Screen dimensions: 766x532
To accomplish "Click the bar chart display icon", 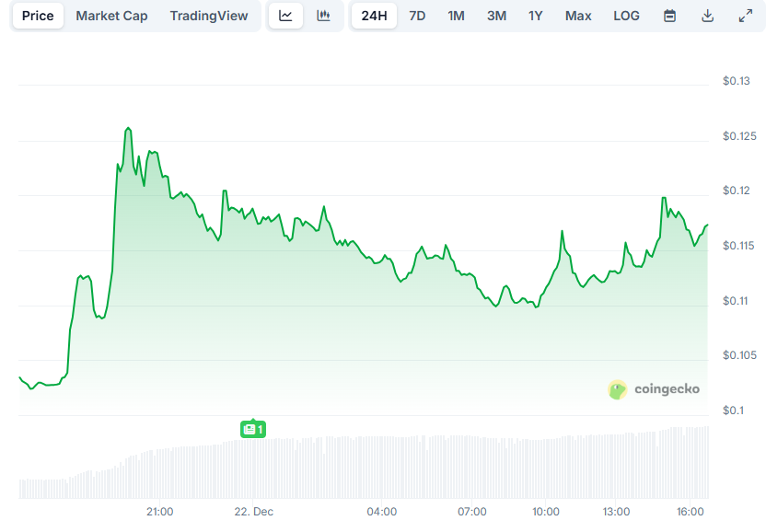I will point(324,16).
